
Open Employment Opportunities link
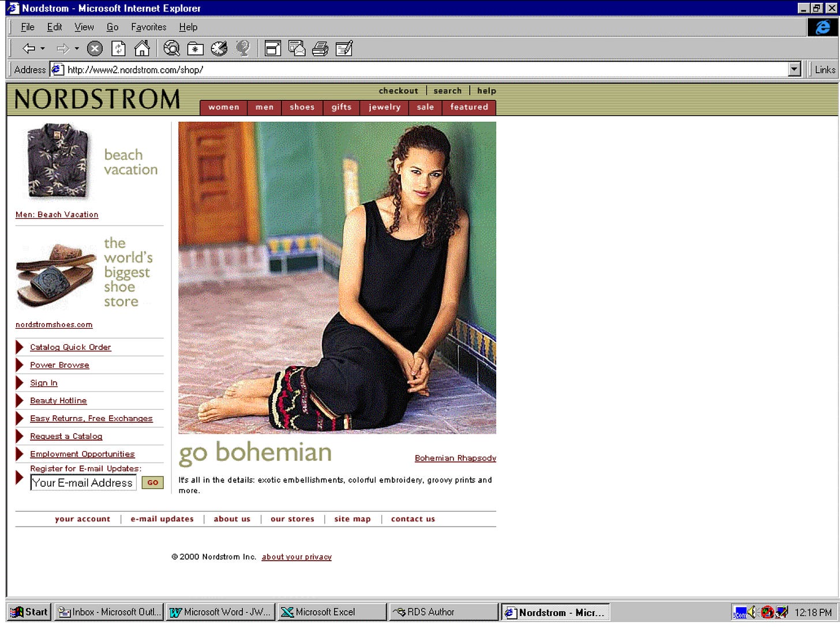[x=82, y=455]
